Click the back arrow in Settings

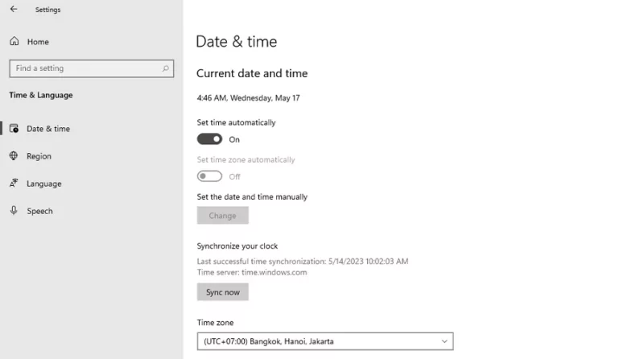tap(14, 9)
